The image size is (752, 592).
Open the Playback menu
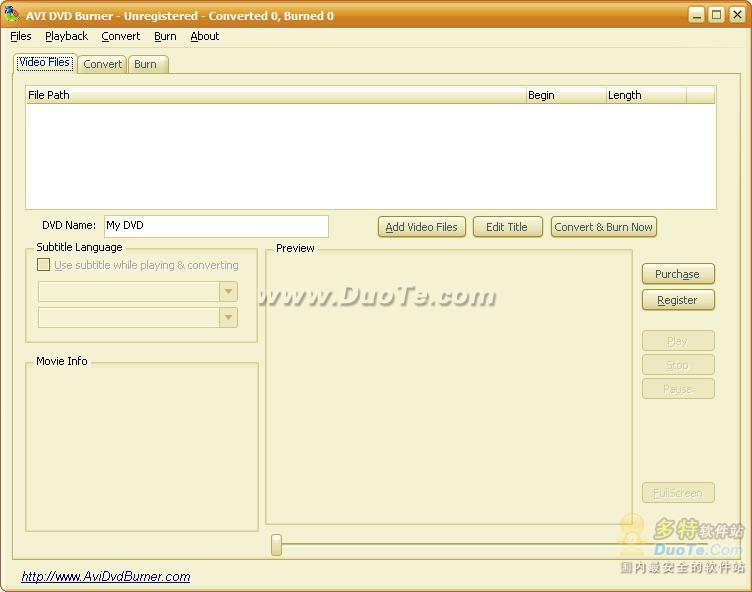66,36
